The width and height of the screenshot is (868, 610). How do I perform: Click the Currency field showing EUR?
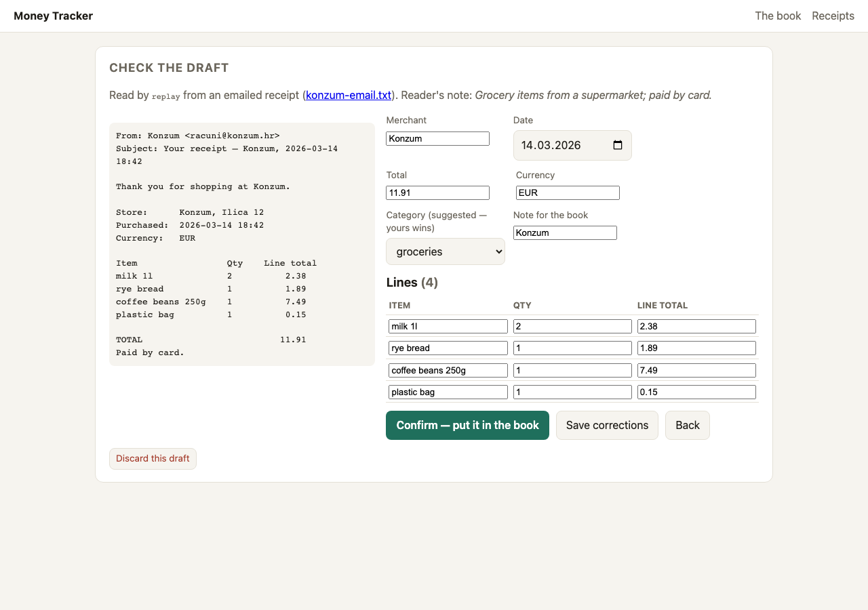point(568,192)
